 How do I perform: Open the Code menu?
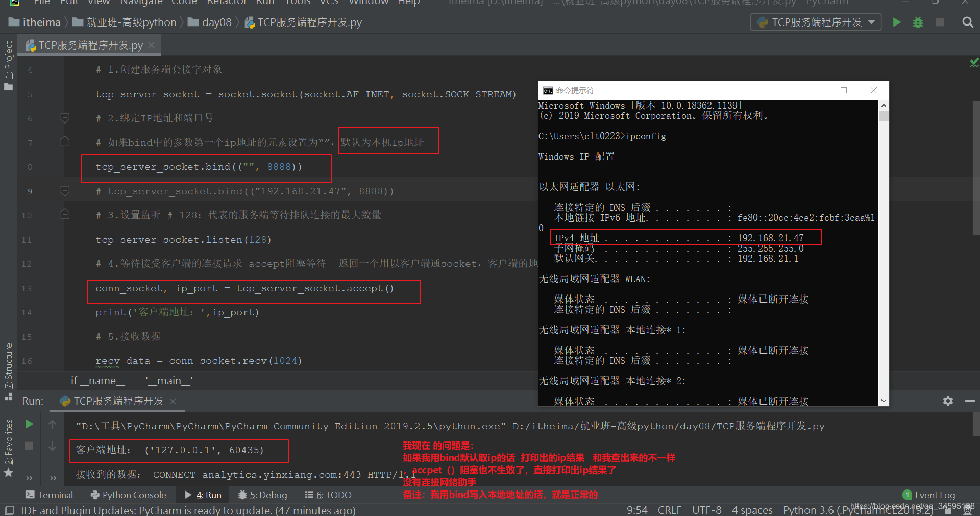(184, 3)
